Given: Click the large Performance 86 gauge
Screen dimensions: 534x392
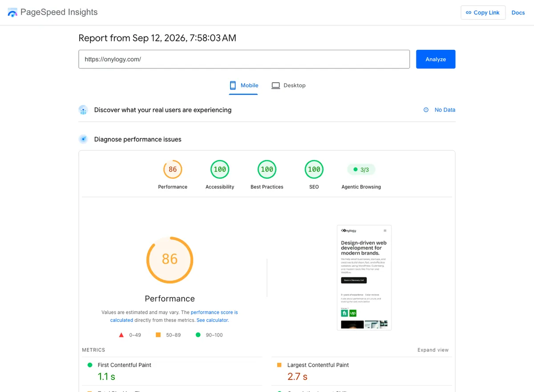Looking at the screenshot, I should click(x=170, y=260).
